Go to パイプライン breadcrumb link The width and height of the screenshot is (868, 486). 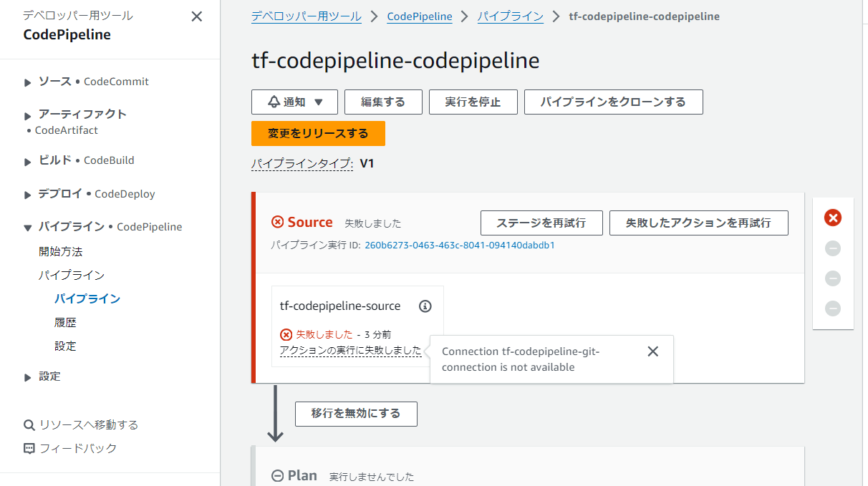pos(511,16)
